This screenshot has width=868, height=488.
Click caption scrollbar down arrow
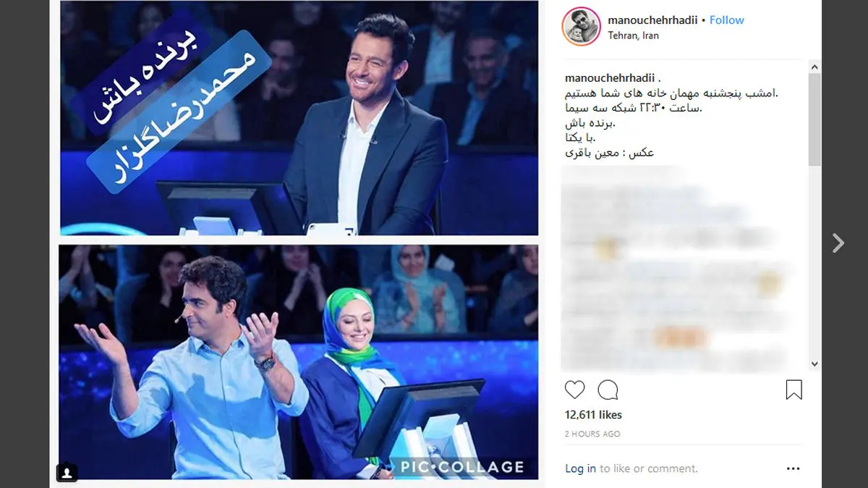point(814,364)
